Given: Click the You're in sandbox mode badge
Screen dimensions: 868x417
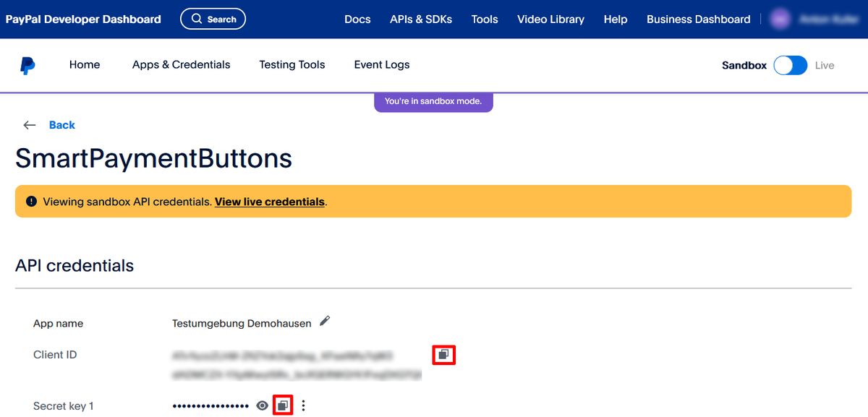Looking at the screenshot, I should click(x=433, y=102).
